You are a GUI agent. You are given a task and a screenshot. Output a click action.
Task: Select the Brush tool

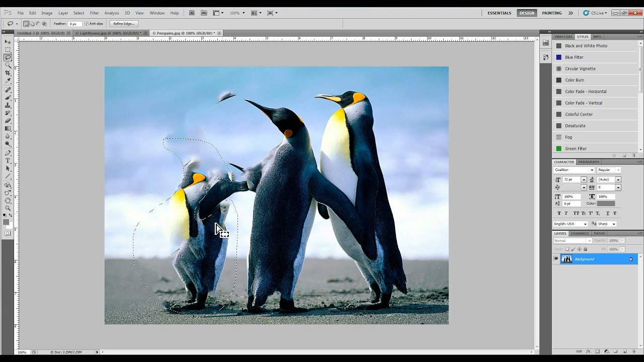point(8,97)
